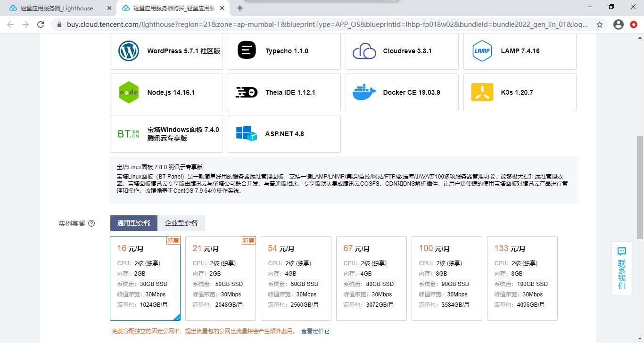The image size is (644, 343).
Task: Select the ASP.NET 4.8 image
Action: [x=284, y=134]
